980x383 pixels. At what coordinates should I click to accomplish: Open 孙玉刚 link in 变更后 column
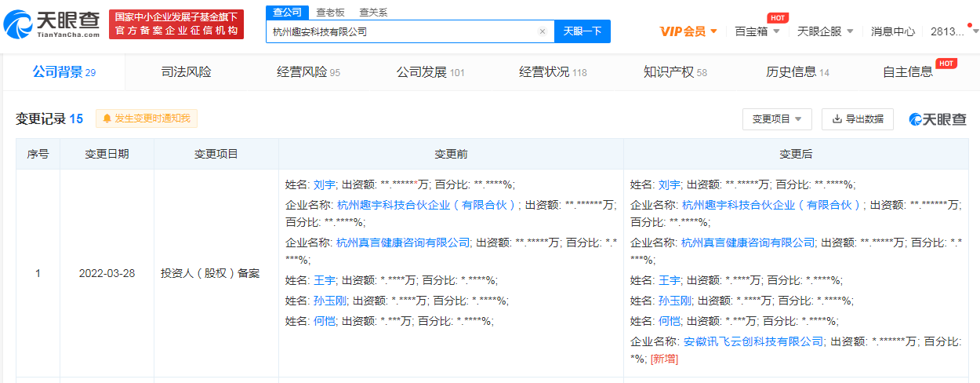[x=675, y=301]
